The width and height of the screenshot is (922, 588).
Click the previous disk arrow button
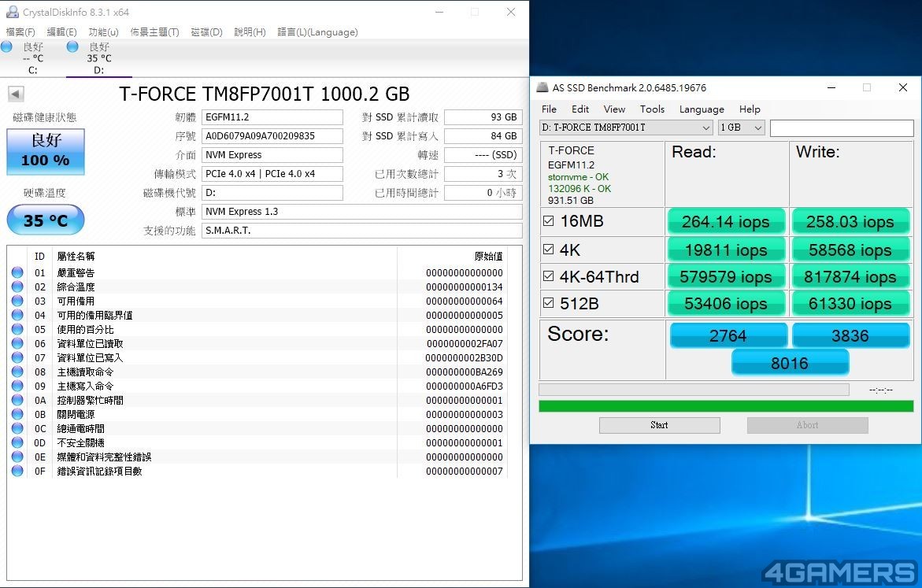[16, 94]
